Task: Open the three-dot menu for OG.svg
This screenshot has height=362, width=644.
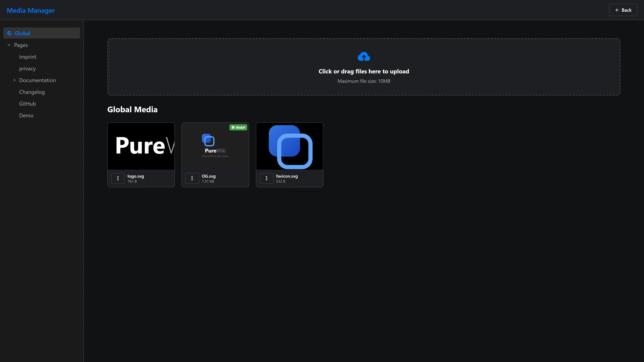Action: [x=192, y=178]
